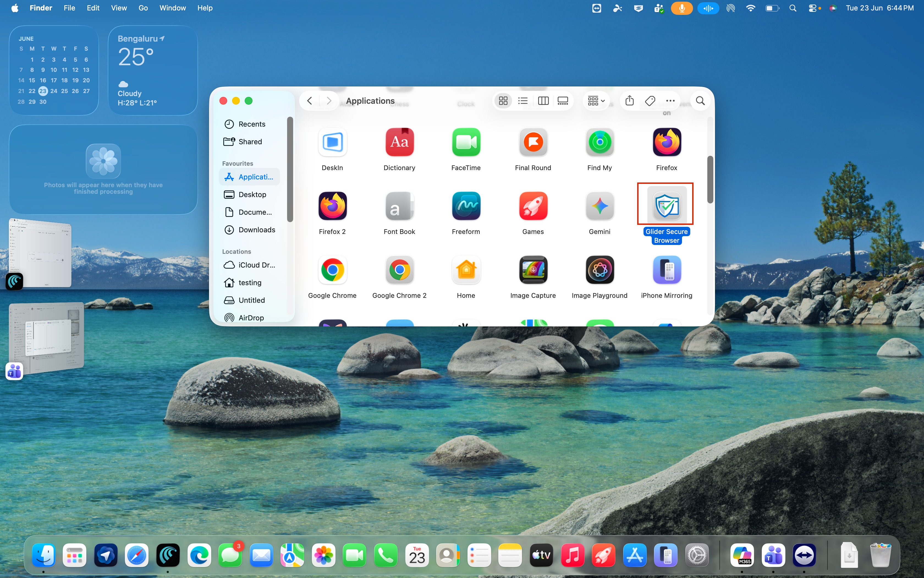Select the Games app in Finder window

coord(533,206)
